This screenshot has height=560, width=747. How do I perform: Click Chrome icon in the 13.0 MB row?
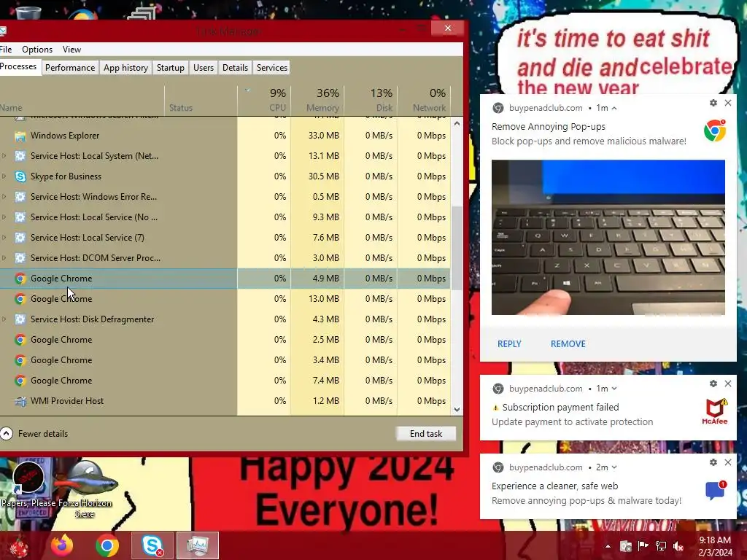pos(20,299)
